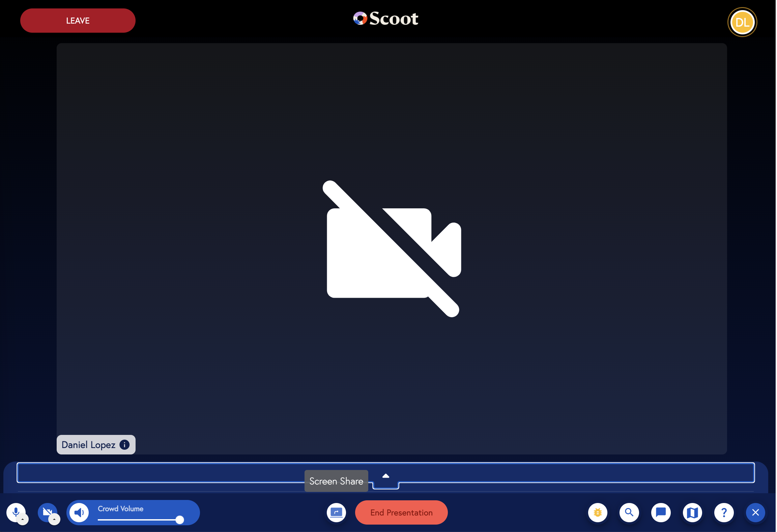Click the camera-off video placeholder
777x532 pixels.
click(x=392, y=249)
